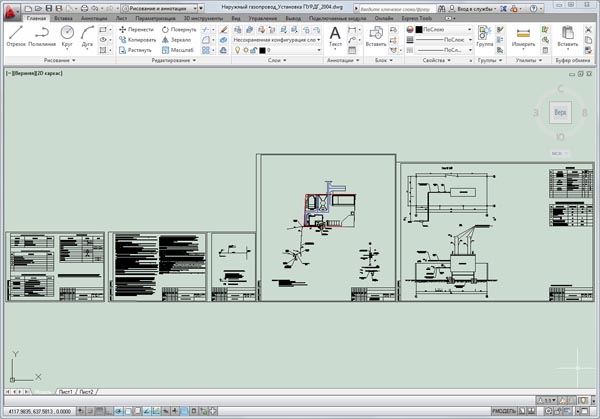Click the Текст annotation tool

(x=335, y=37)
